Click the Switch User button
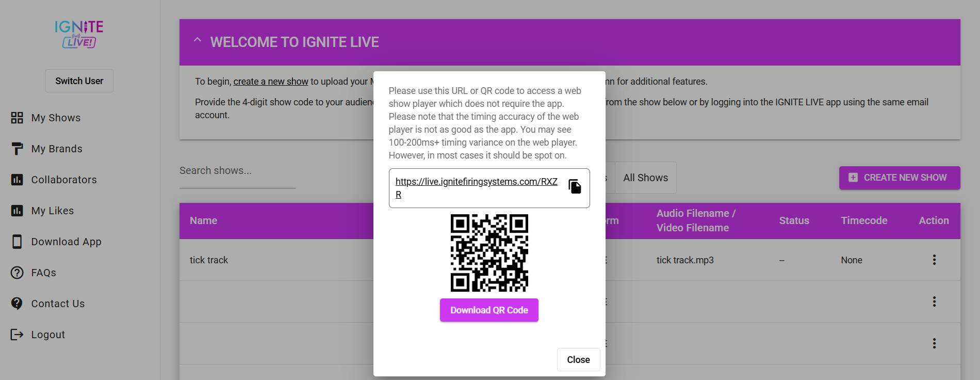Viewport: 980px width, 380px height. pyautogui.click(x=79, y=81)
